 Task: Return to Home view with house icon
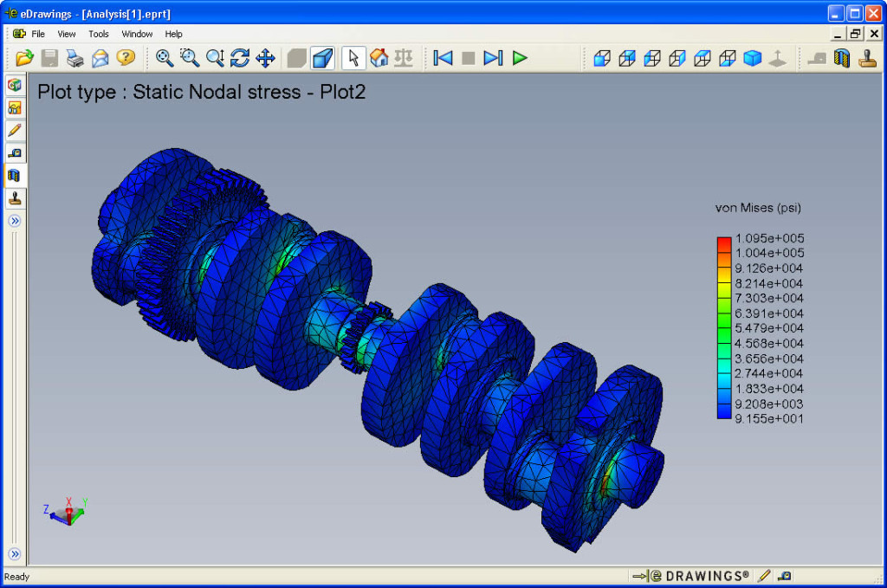click(x=379, y=58)
